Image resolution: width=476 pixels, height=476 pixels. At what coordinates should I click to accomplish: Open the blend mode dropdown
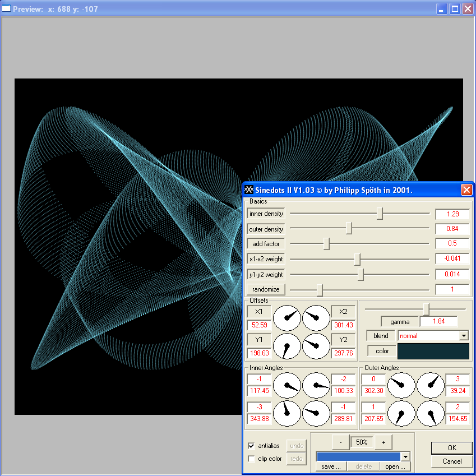point(464,336)
